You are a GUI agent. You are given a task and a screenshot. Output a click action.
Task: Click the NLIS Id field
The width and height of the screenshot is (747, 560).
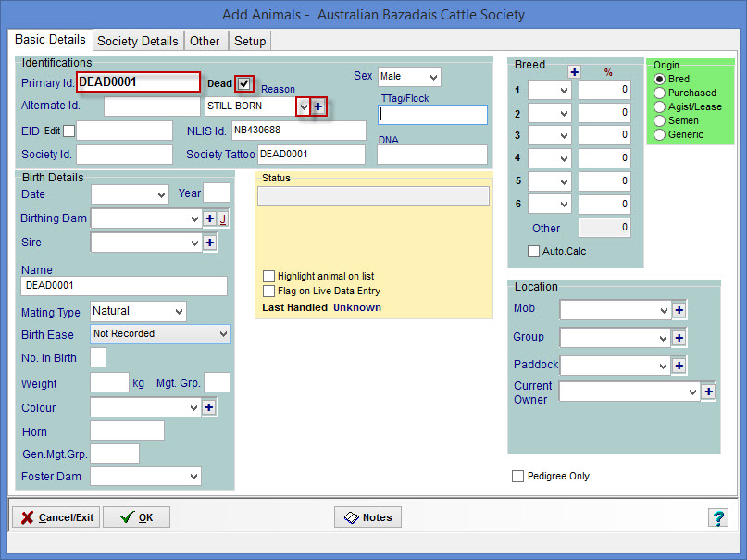pos(299,131)
